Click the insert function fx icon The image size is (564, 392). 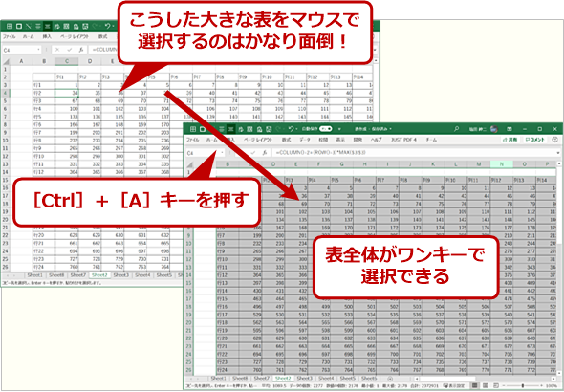pos(265,152)
